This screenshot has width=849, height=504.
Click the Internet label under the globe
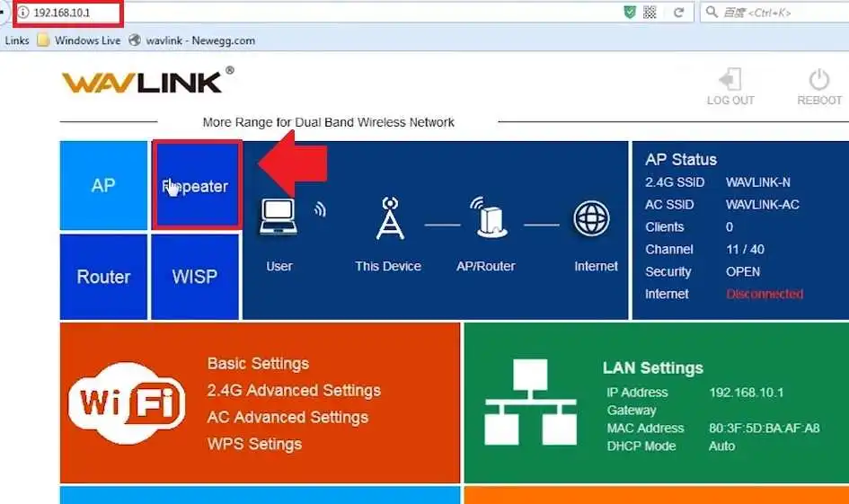[x=596, y=266]
